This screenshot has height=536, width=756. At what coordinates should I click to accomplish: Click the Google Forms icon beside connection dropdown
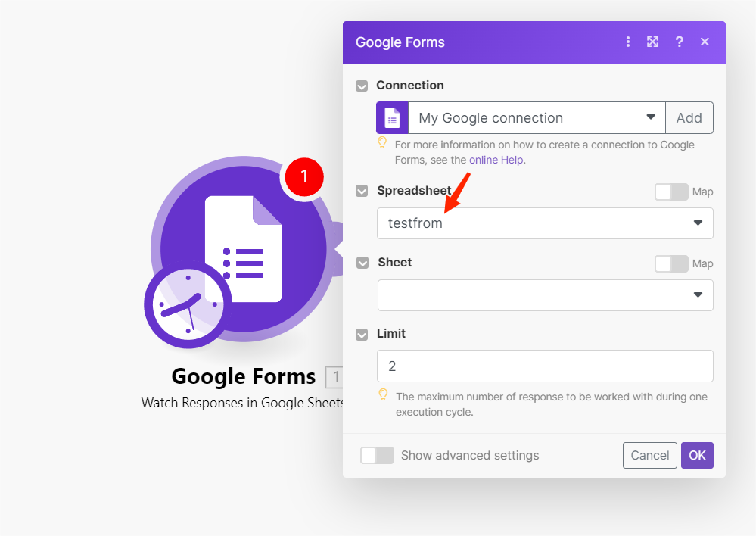click(393, 117)
